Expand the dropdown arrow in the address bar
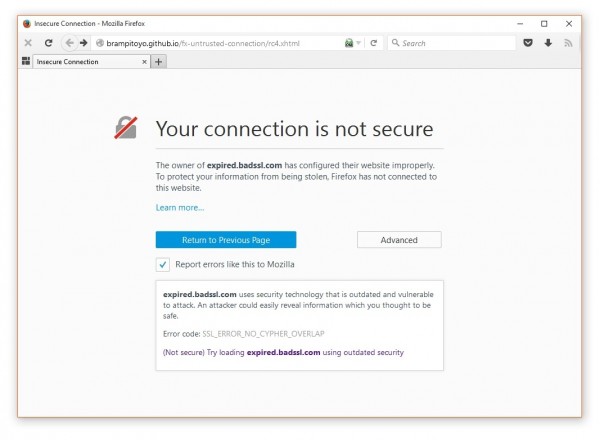Screen dimensions: 600x440 359,43
